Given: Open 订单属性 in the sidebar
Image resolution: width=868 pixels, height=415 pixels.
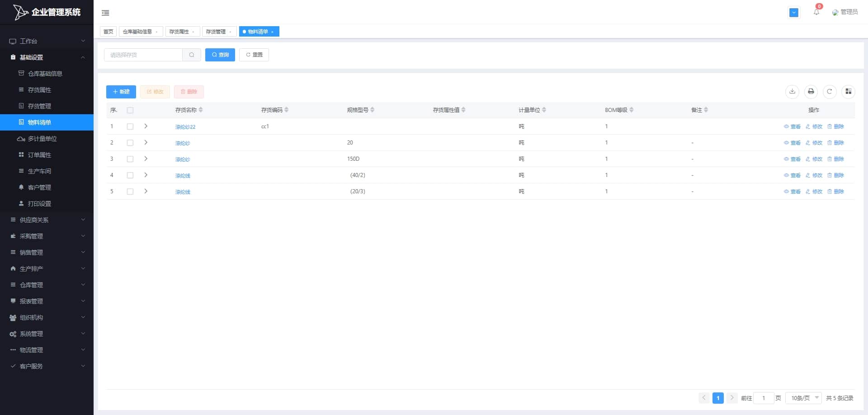Looking at the screenshot, I should pos(47,155).
